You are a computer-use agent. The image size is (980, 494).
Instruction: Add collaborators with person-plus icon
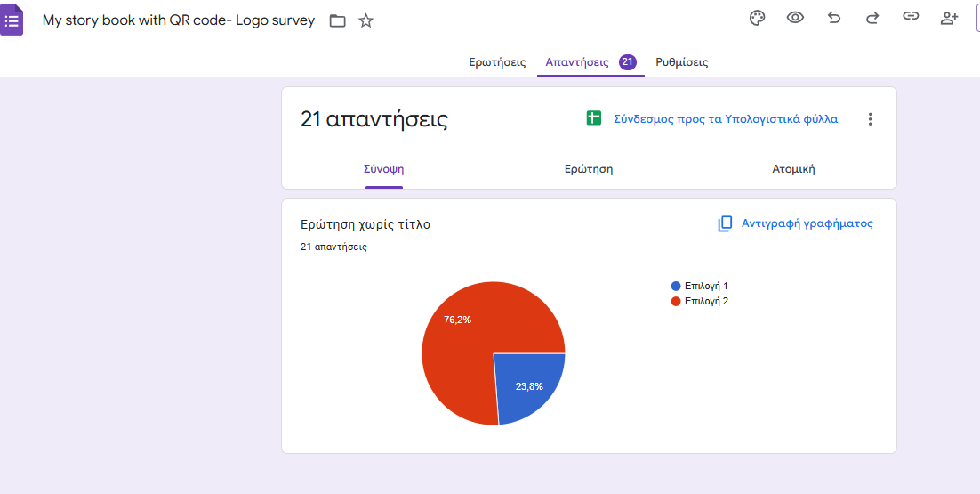pyautogui.click(x=949, y=18)
